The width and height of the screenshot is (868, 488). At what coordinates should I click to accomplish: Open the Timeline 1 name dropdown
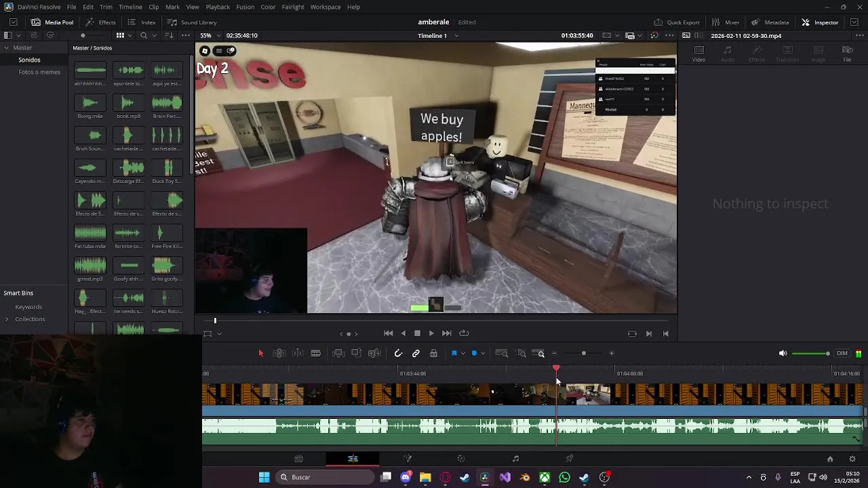pyautogui.click(x=438, y=35)
